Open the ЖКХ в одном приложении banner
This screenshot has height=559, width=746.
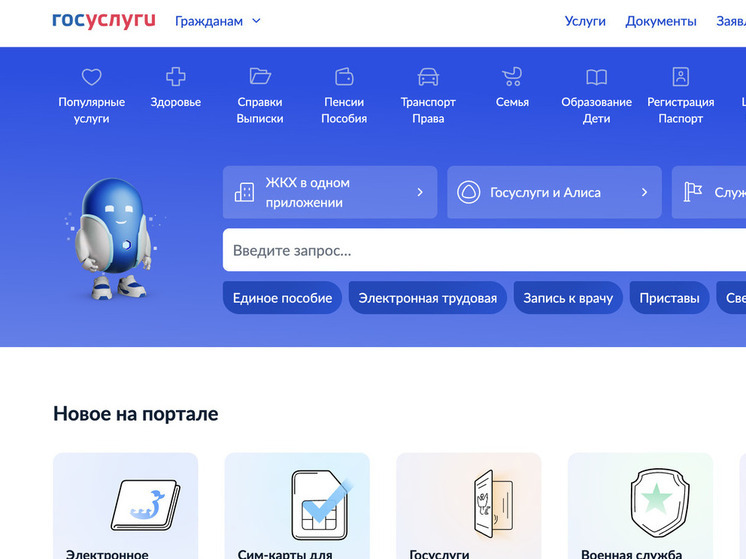pyautogui.click(x=329, y=192)
